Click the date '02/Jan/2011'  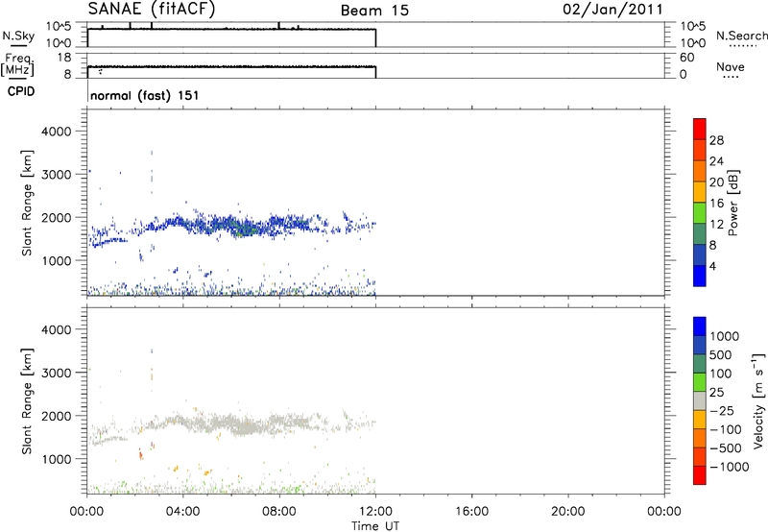coord(612,10)
